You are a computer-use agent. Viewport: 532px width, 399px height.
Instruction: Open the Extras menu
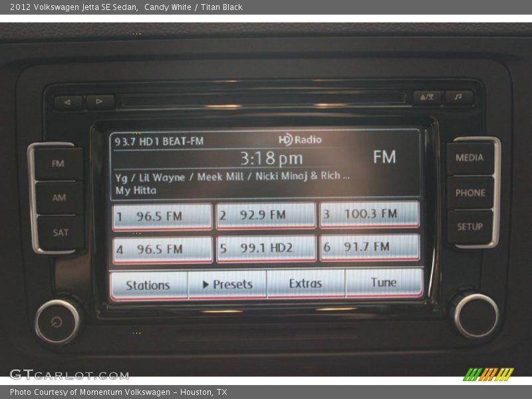click(x=306, y=282)
